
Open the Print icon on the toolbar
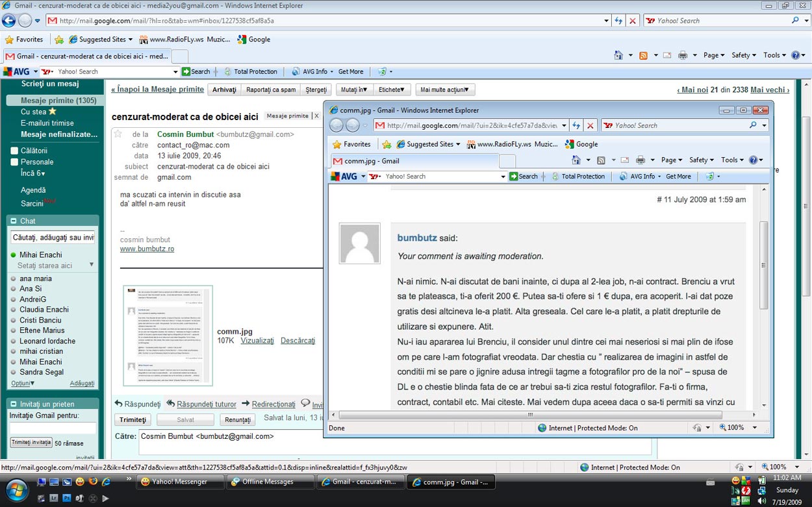tap(683, 55)
